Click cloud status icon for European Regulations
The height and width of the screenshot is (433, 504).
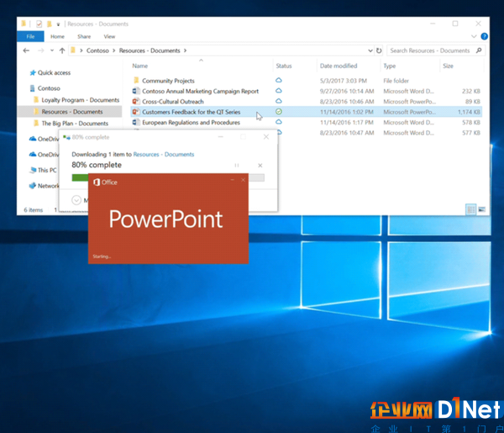279,122
